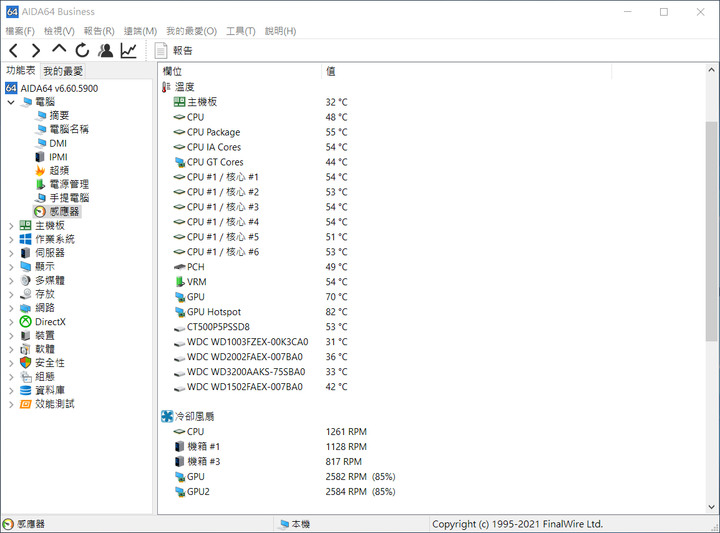Select the 2582 RPM (85%) GPU fan value
Viewport: 720px width, 533px height.
[x=360, y=477]
